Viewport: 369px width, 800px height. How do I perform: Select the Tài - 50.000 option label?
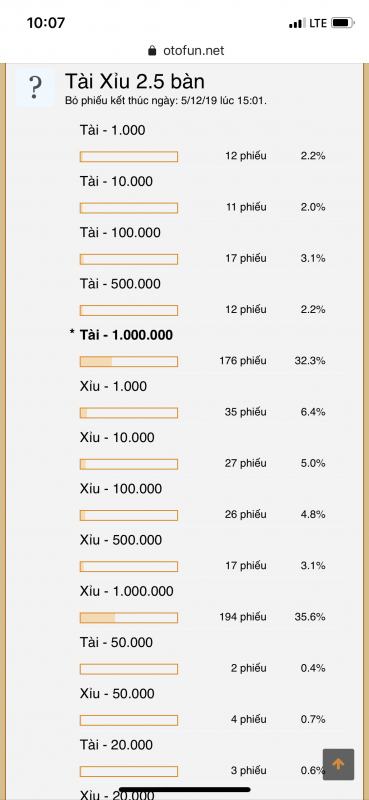point(117,642)
